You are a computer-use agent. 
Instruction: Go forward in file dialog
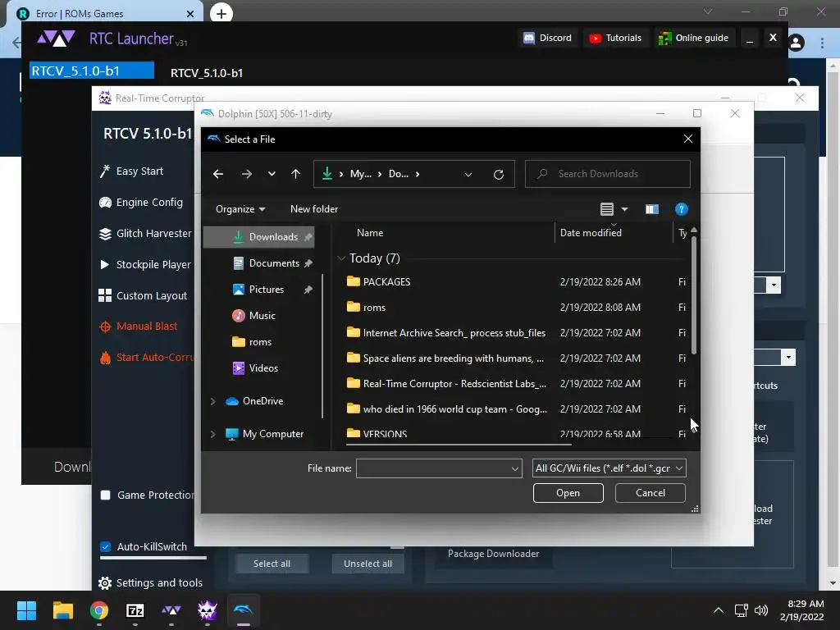(x=246, y=174)
